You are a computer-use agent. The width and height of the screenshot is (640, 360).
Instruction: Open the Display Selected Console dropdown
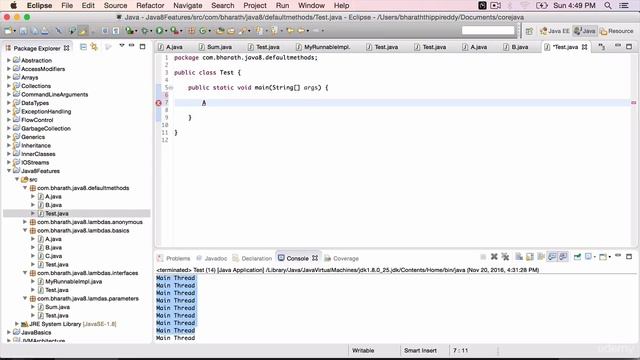coord(595,257)
